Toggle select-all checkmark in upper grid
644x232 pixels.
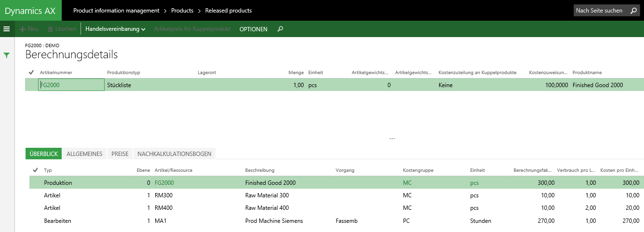31,72
